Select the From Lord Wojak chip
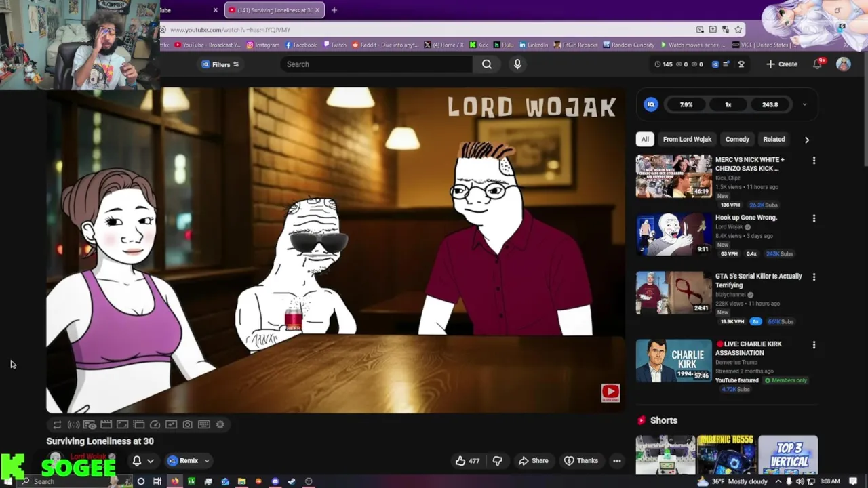The height and width of the screenshot is (488, 868). click(687, 139)
